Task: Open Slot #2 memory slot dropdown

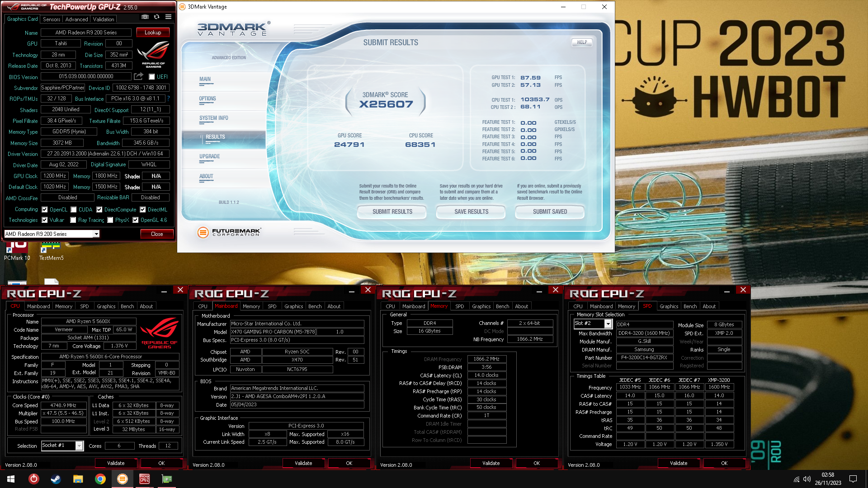Action: point(608,324)
